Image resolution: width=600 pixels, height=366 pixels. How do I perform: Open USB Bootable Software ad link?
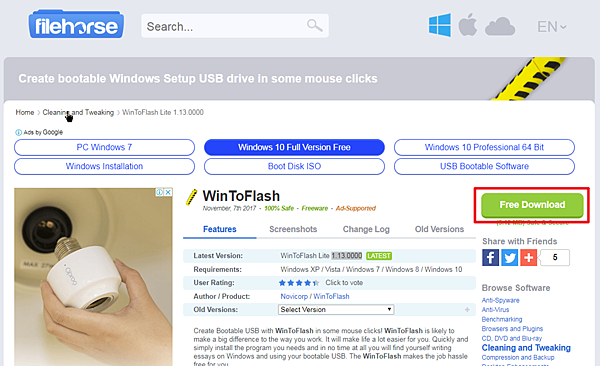tap(484, 167)
